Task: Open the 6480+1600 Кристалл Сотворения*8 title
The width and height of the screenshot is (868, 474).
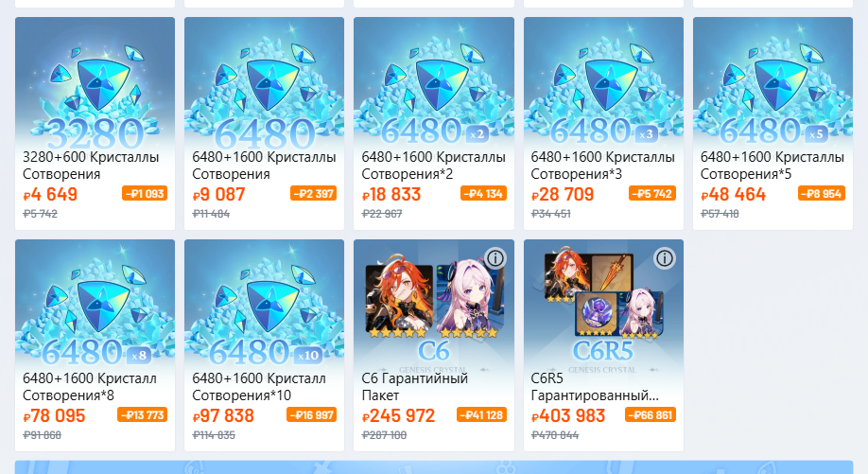Action: (90, 387)
